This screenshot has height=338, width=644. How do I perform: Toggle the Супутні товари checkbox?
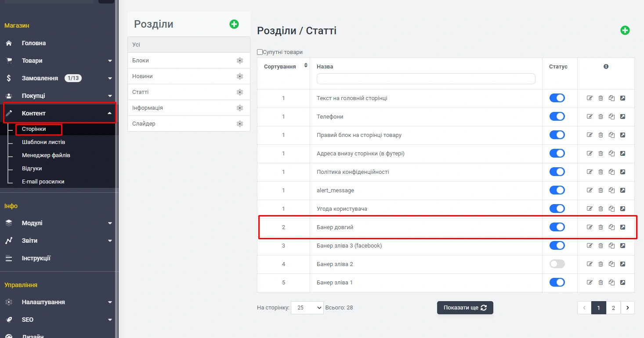click(260, 52)
